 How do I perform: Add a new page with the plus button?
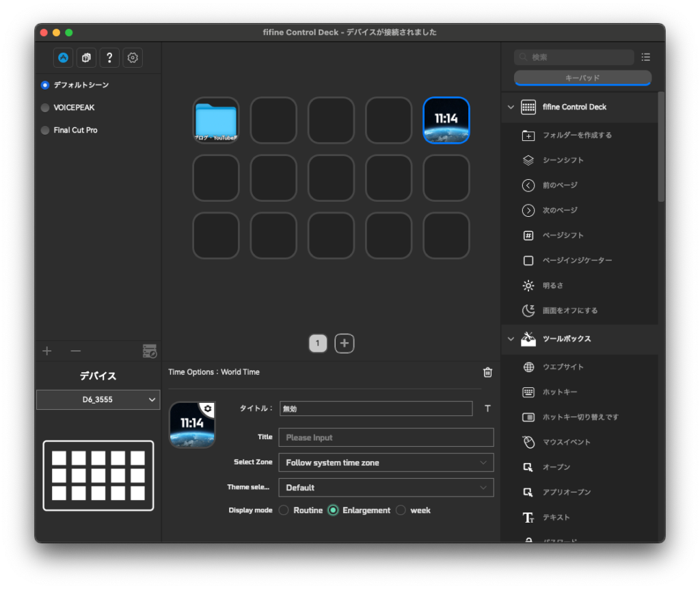(x=344, y=343)
